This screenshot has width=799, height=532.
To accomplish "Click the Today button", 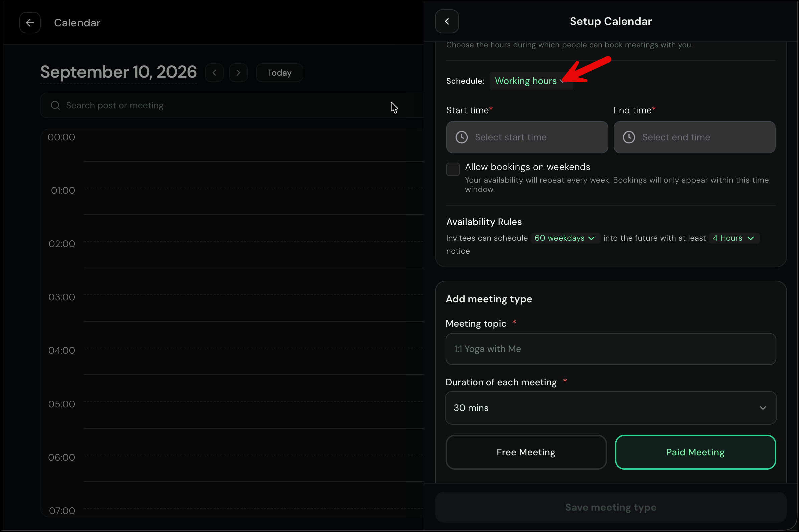I will coord(279,73).
